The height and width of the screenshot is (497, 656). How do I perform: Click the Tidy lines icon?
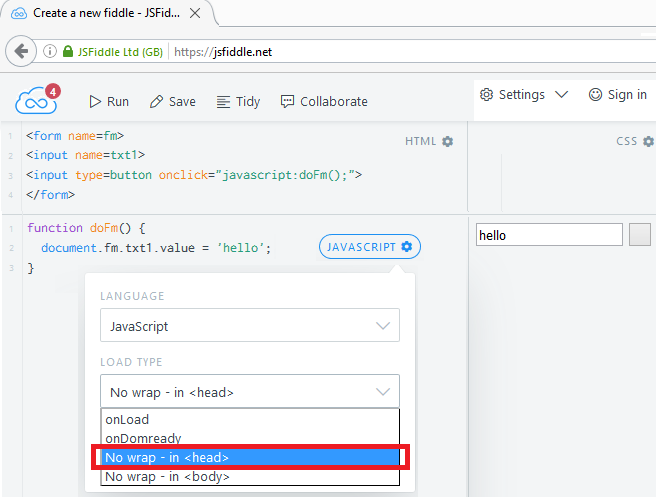coord(223,101)
